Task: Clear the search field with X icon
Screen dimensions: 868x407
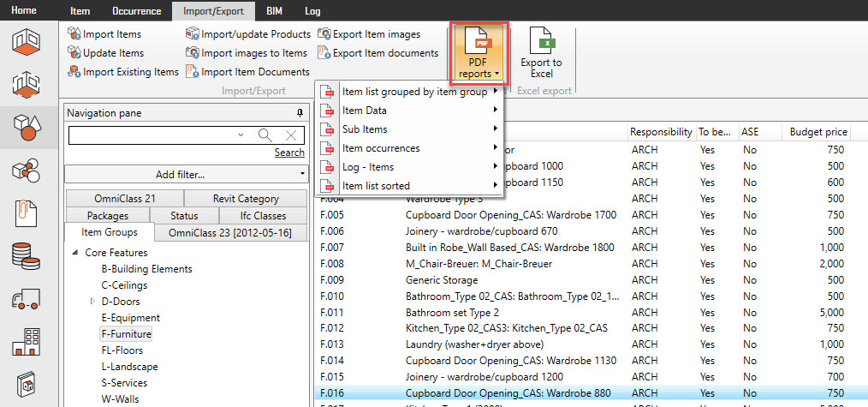Action: click(291, 135)
